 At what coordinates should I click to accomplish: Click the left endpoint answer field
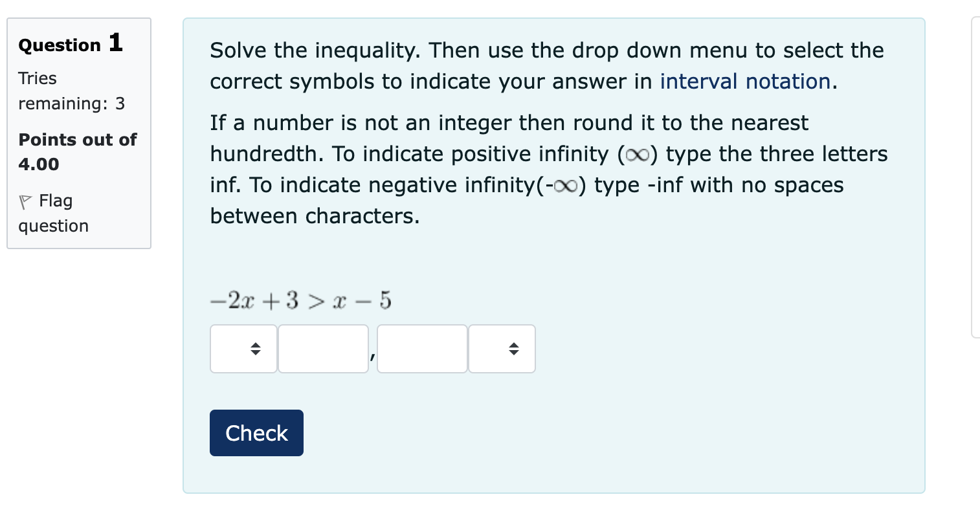pos(323,349)
